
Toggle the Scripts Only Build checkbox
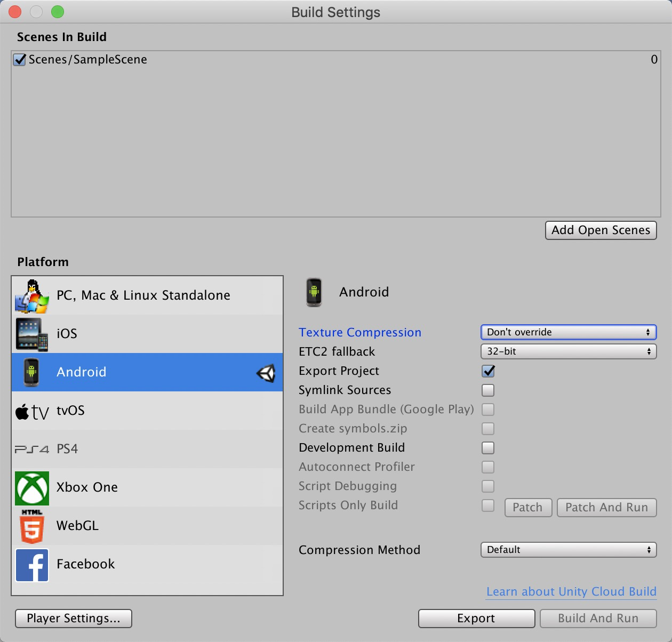point(488,505)
